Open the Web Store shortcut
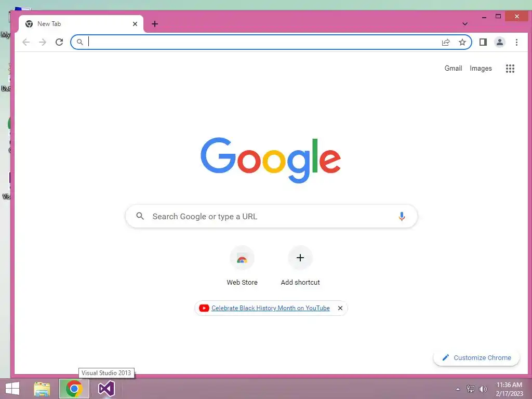Image resolution: width=532 pixels, height=399 pixels. point(242,267)
